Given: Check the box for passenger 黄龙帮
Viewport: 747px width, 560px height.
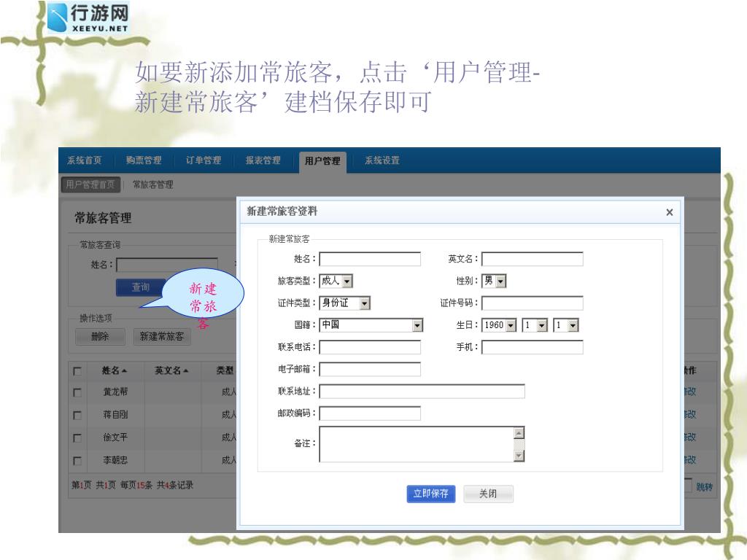Looking at the screenshot, I should click(x=77, y=392).
